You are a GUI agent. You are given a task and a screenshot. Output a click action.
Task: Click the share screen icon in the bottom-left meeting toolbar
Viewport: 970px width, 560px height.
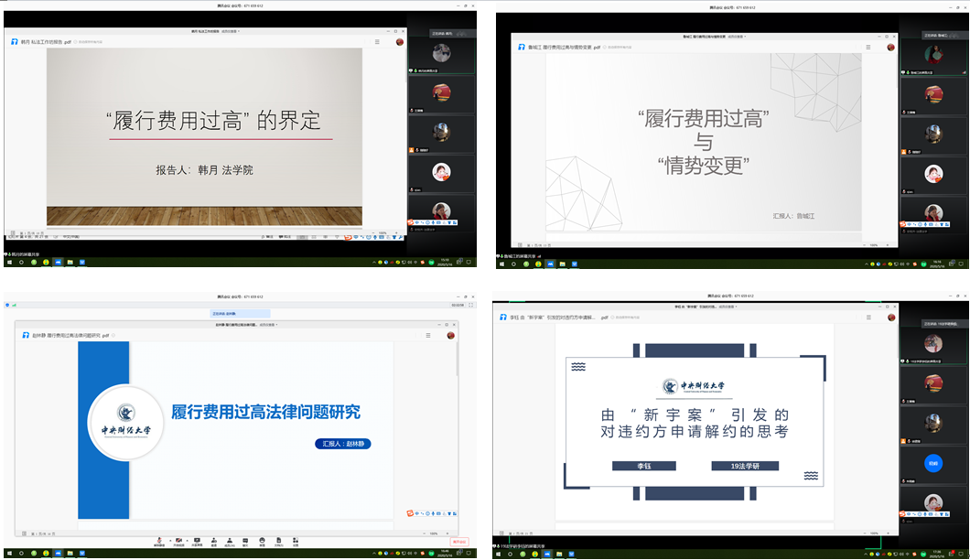coord(197,541)
